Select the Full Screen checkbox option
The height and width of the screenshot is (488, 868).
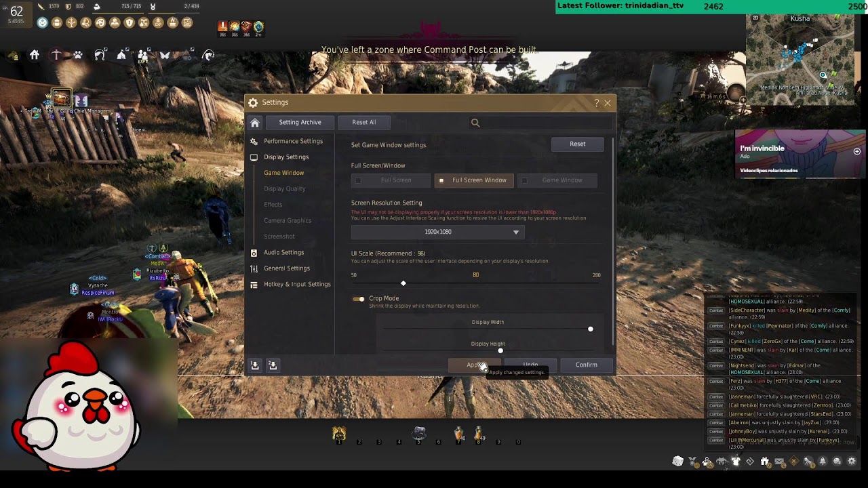click(391, 180)
